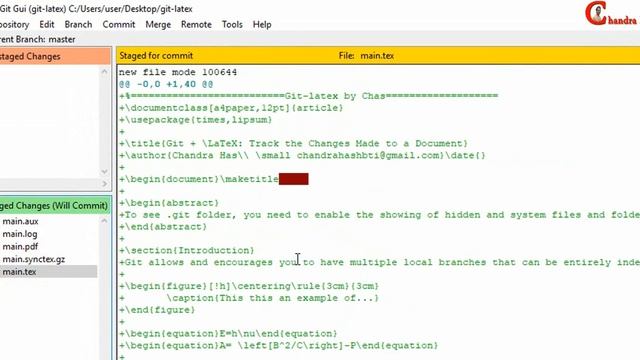
Task: Click the diff hunk header @@ -0,0 +1,40 @@
Action: [x=166, y=84]
